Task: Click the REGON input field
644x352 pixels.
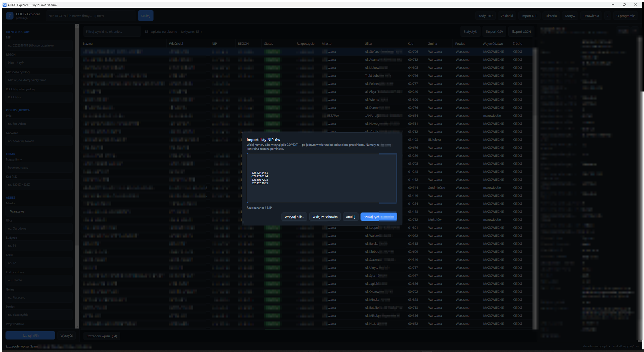Action: click(39, 62)
